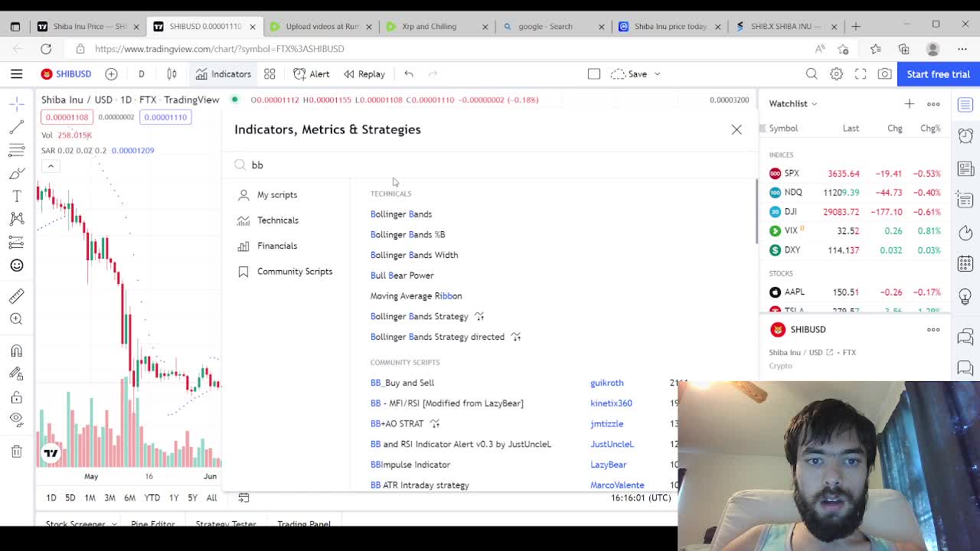Screen dimensions: 980x551
Task: Toggle magnet mode
Action: tap(16, 351)
